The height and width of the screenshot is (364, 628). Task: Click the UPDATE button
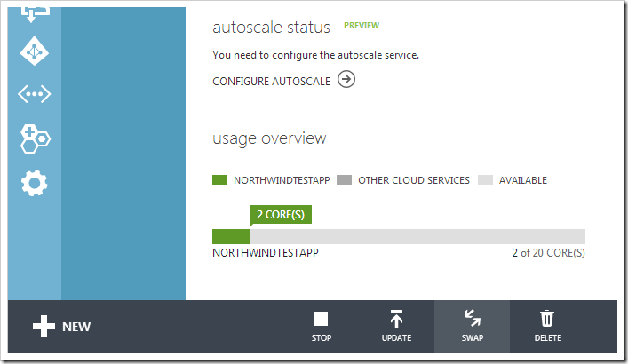[x=396, y=327]
